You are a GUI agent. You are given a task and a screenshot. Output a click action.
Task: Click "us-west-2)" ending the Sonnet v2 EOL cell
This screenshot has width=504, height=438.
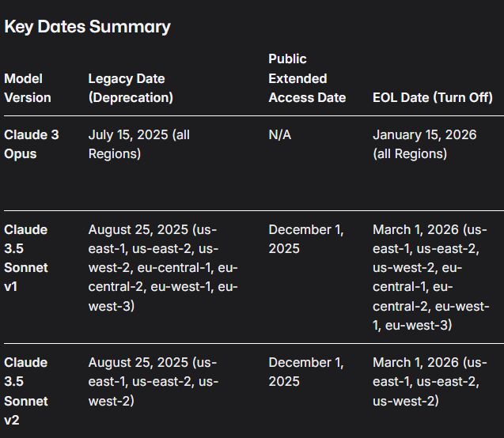[x=405, y=401]
